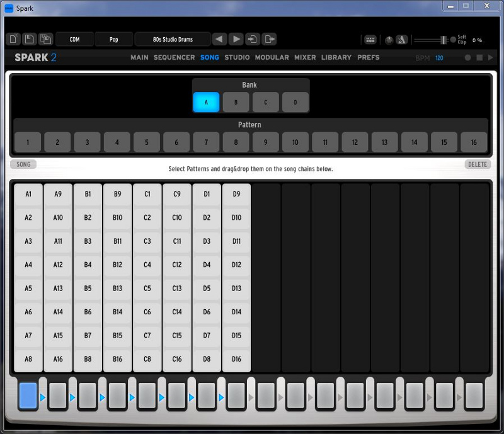Screen dimensions: 504x434
Task: Open the virtual keyboard icon in the top bar
Action: [370, 40]
